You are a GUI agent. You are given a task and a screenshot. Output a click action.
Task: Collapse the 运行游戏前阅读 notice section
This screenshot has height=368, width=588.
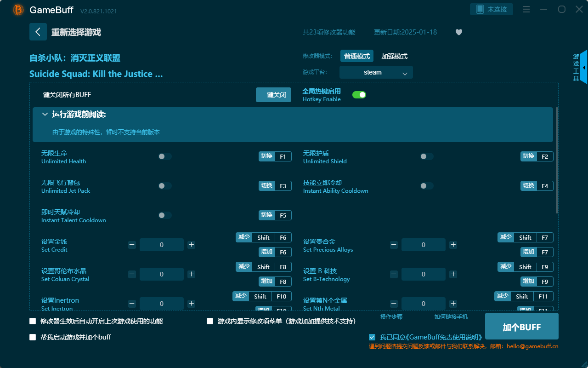(45, 114)
